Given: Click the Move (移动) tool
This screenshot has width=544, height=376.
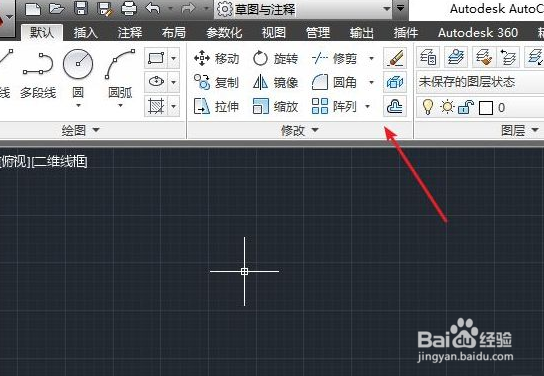Looking at the screenshot, I should click(x=216, y=58).
